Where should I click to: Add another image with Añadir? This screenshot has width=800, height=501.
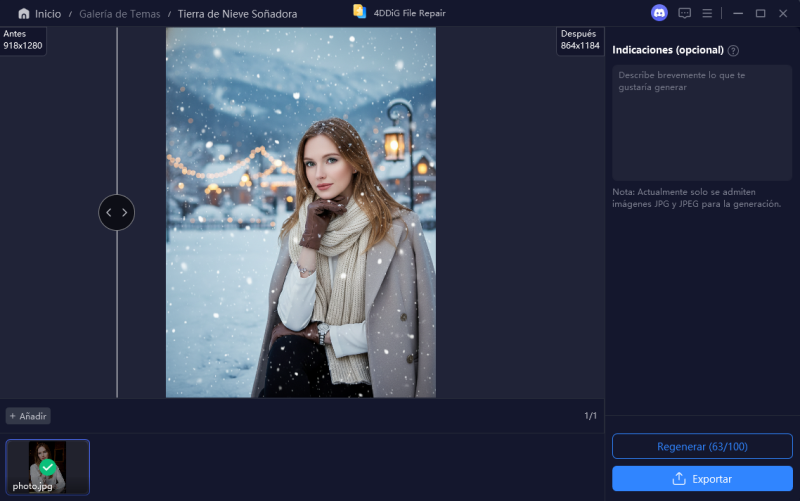click(28, 416)
